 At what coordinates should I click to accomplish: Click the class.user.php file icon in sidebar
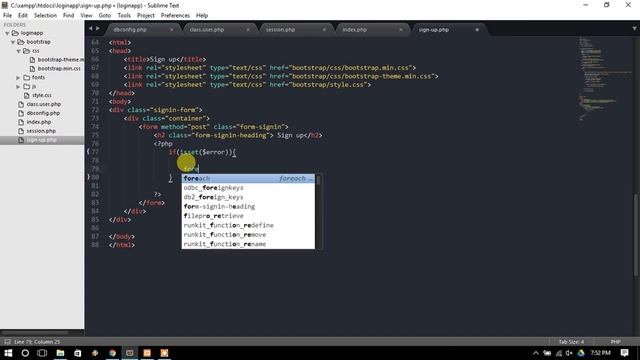21,104
